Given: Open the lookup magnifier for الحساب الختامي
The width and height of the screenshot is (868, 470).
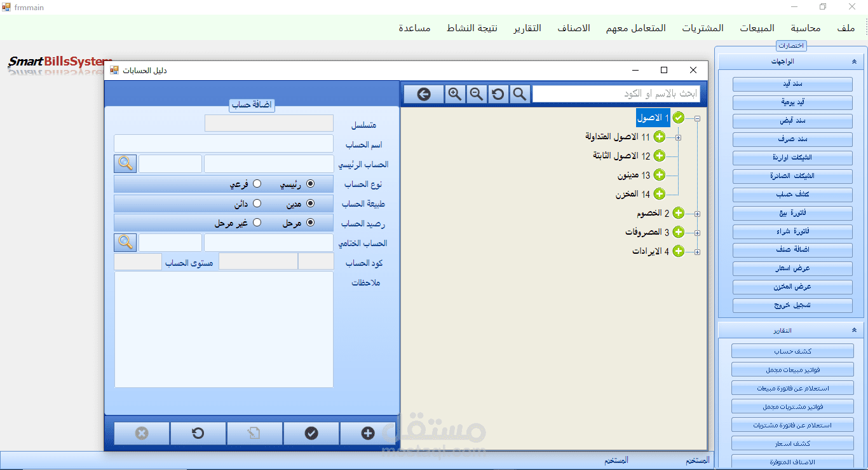Looking at the screenshot, I should click(126, 242).
